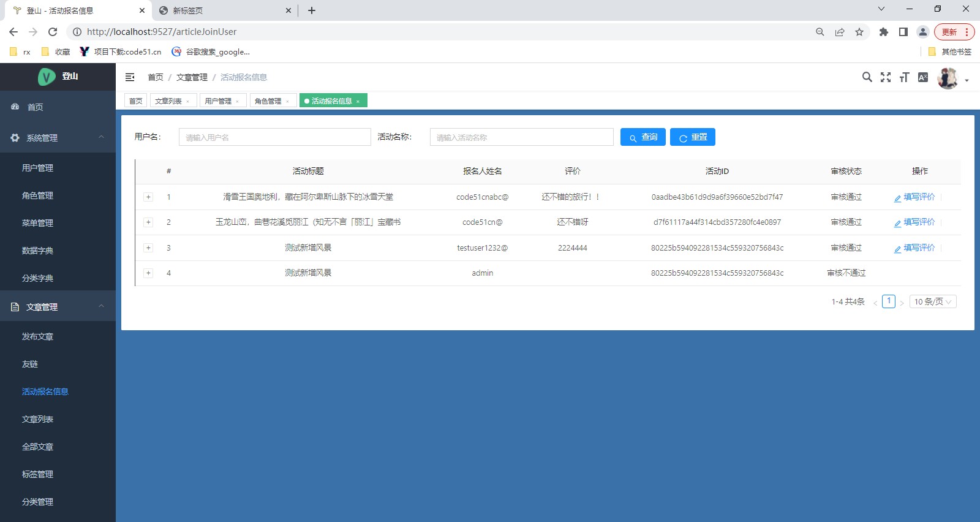The height and width of the screenshot is (522, 980).
Task: Close the 活动报名信息 page tab
Action: point(358,102)
